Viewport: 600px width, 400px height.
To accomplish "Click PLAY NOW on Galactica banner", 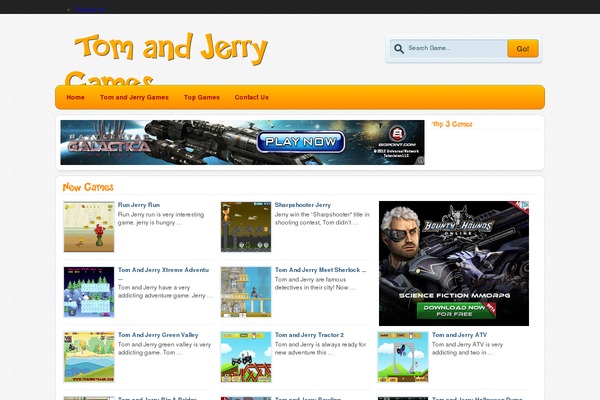I will coord(301,142).
